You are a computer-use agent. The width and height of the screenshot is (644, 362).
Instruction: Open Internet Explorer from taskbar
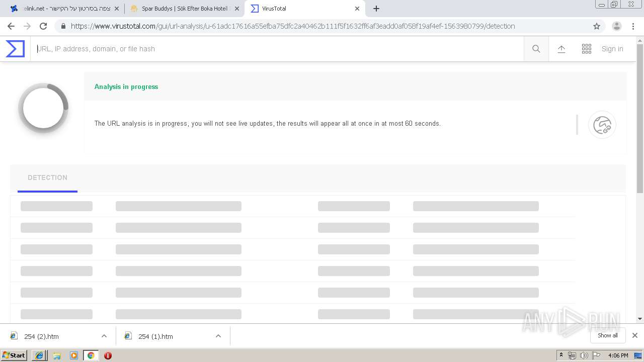click(39, 355)
